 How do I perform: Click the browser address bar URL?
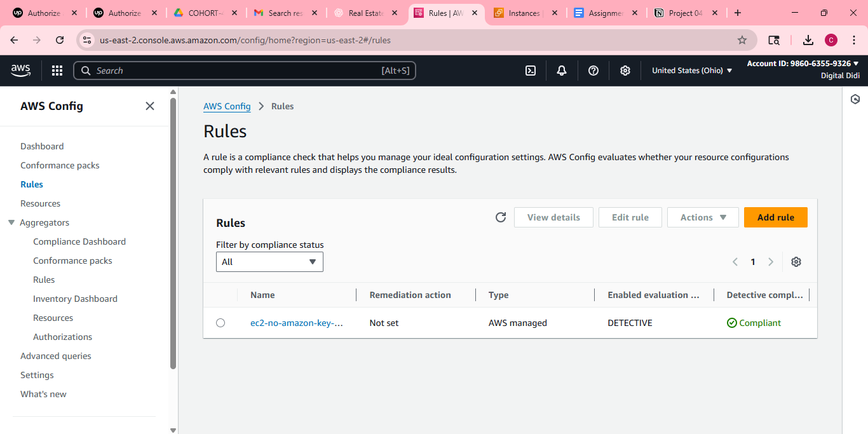(245, 40)
